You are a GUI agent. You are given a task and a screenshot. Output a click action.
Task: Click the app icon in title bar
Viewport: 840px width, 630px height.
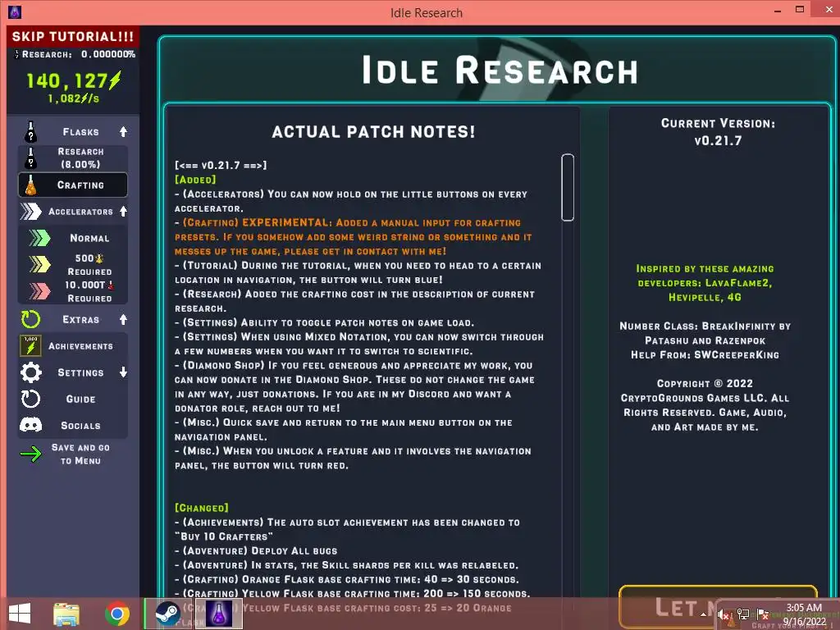(15, 11)
